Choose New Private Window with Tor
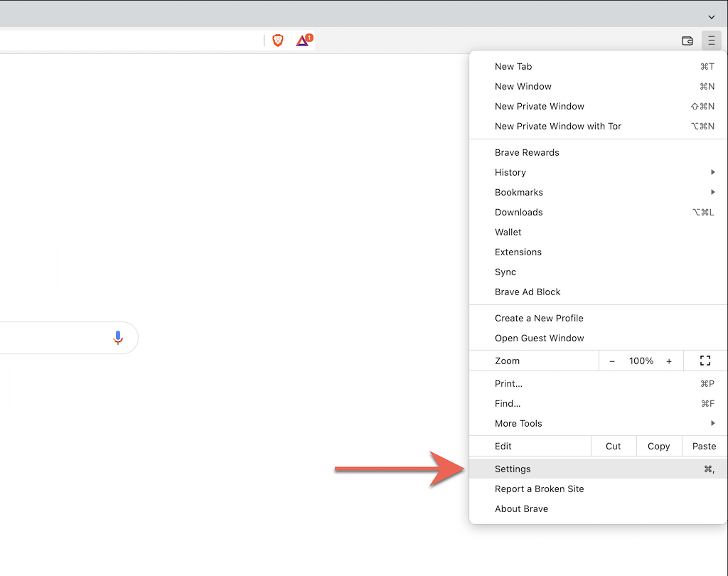The height and width of the screenshot is (576, 728). tap(558, 127)
